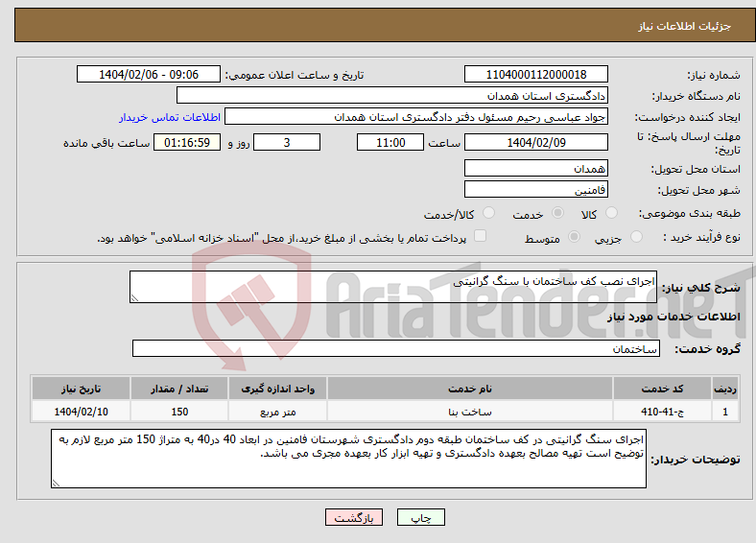The width and height of the screenshot is (756, 543).
Task: Click the quantity cell 150
Action: [x=179, y=412]
